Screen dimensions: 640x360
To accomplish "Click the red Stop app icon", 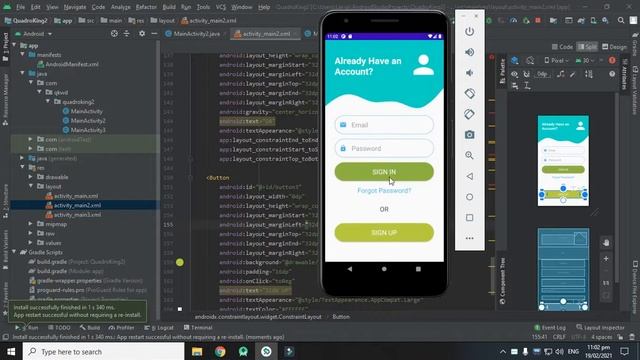I will pos(538,20).
